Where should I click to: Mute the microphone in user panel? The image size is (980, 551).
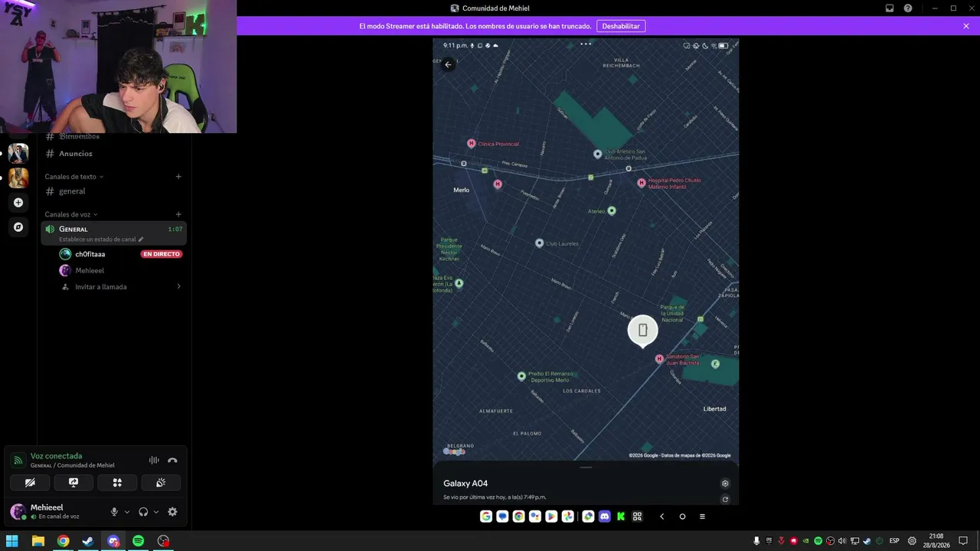[x=114, y=512]
